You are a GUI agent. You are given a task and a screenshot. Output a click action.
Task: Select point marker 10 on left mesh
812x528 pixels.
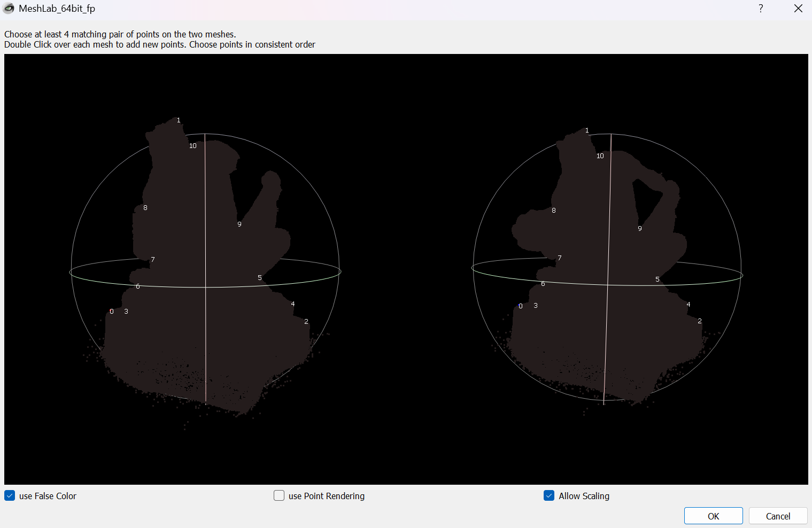pos(193,145)
